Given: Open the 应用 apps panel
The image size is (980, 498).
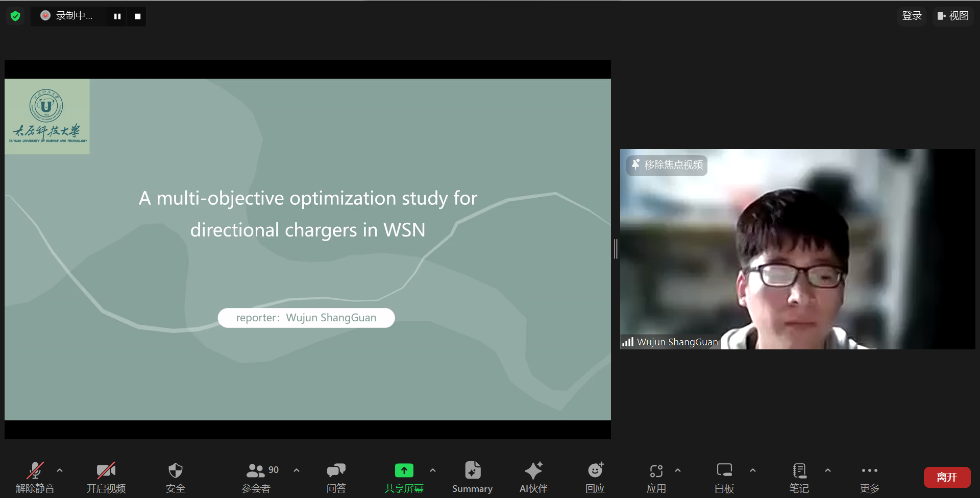Looking at the screenshot, I should click(656, 478).
